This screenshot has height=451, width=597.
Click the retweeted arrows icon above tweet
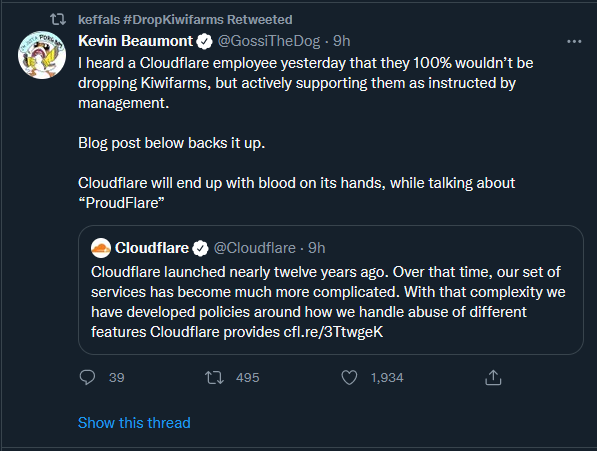pos(58,19)
